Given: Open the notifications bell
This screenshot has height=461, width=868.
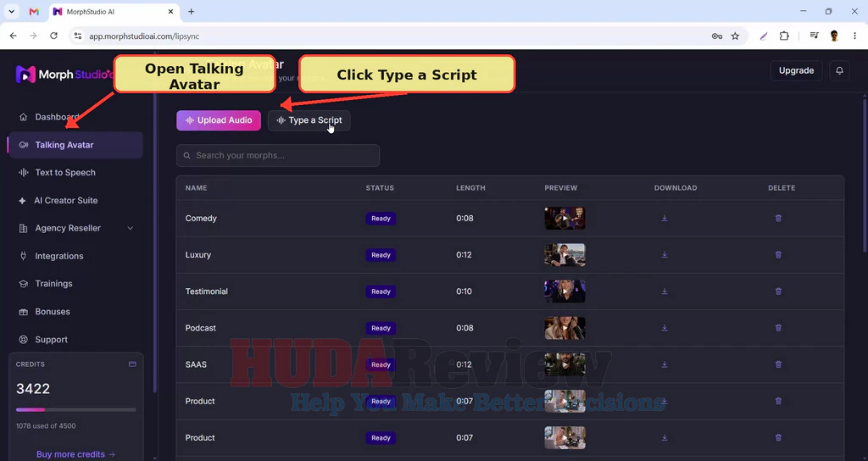Looking at the screenshot, I should point(839,71).
